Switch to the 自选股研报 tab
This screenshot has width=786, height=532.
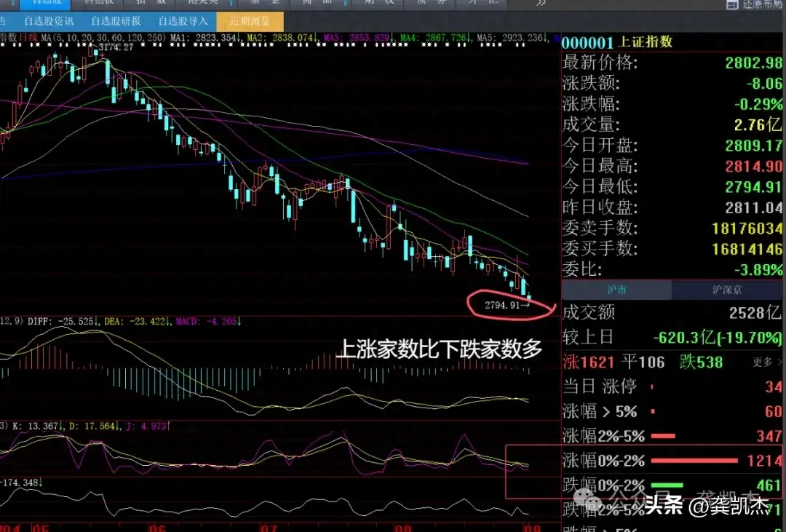pyautogui.click(x=116, y=22)
